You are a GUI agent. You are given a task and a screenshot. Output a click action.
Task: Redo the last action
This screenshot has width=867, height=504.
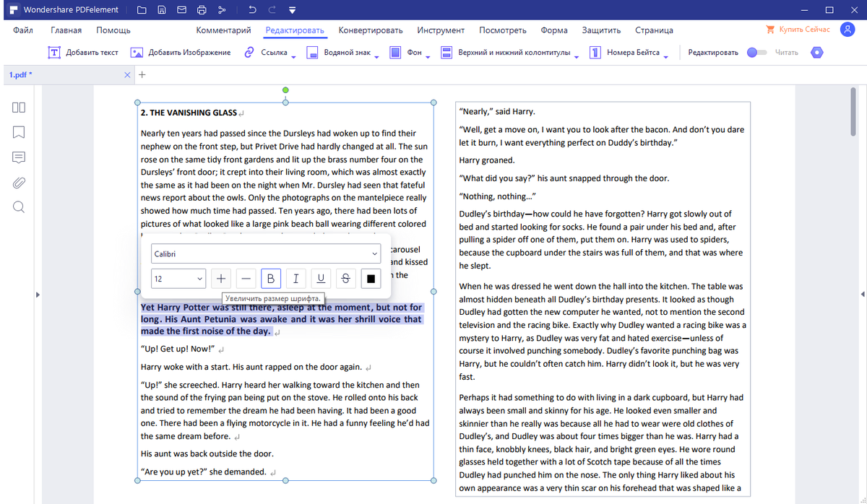tap(272, 10)
